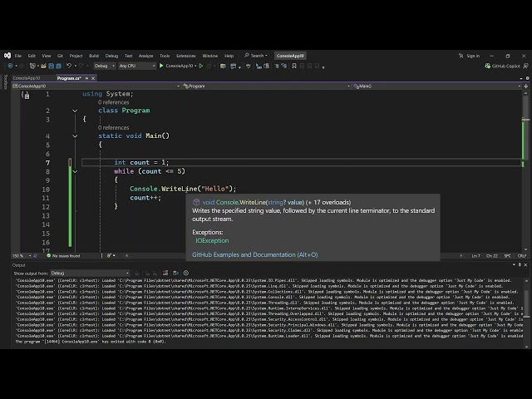Start debugging with green play ConsoleApp10 button
Screen dimensions: 532x399
176,66
